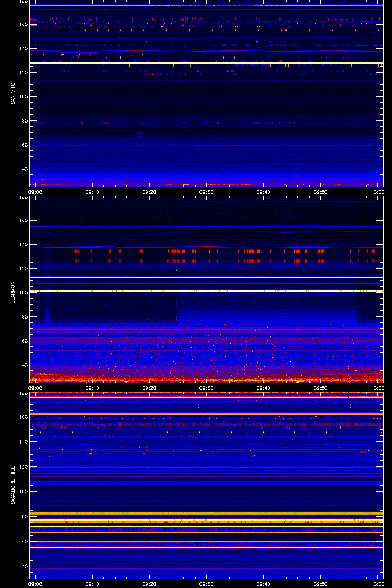This screenshot has height=588, width=392.
Task: Select the 10:00 time tick under San Vito panel
Action: pos(377,192)
